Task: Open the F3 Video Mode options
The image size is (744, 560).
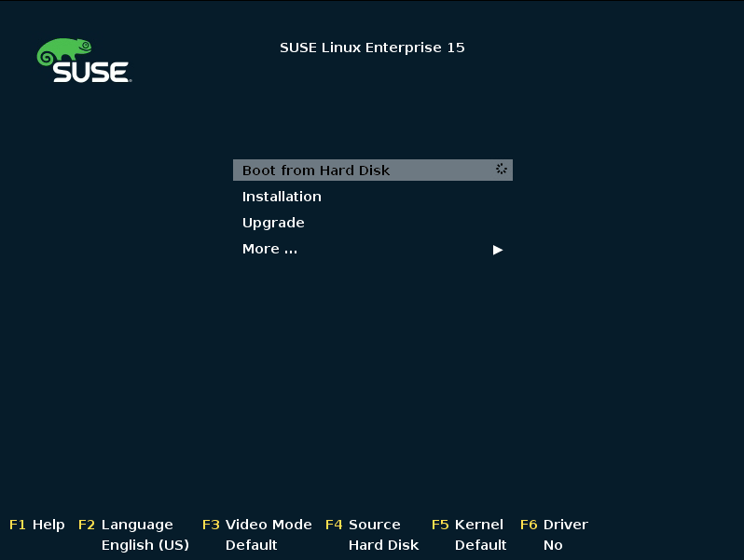Action: (257, 525)
